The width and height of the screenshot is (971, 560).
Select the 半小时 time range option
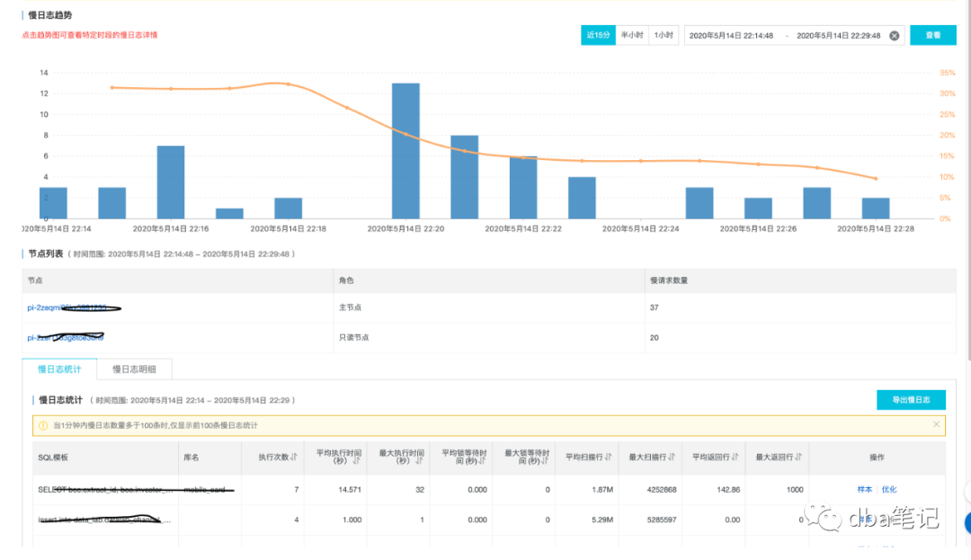pos(632,36)
